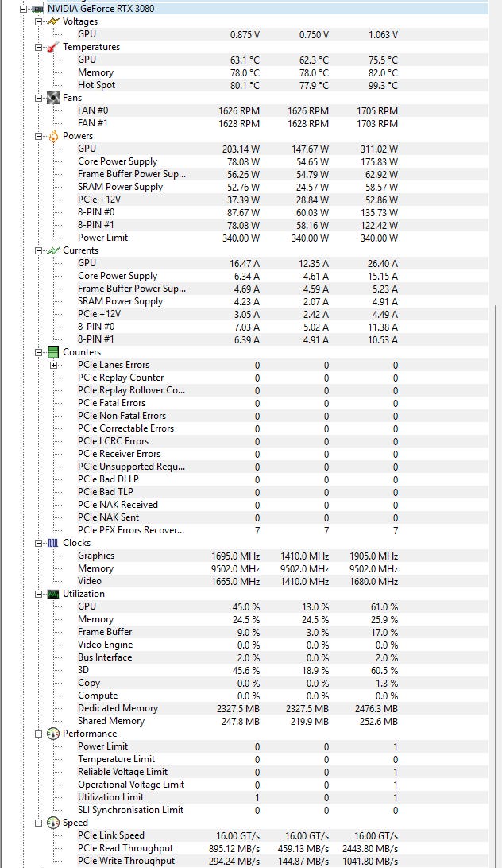Click the Powers flame icon
The image size is (502, 868).
pos(53,136)
